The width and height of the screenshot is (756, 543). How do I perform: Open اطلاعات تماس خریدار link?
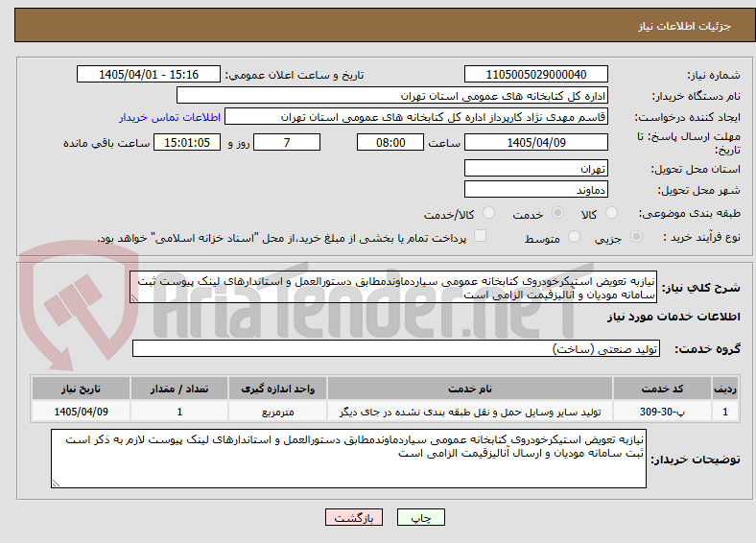170,117
